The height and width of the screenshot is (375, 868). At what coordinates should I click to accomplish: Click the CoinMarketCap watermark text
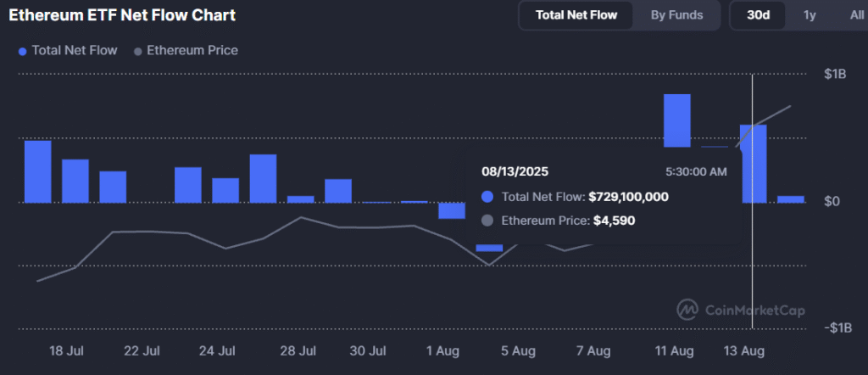coord(754,311)
